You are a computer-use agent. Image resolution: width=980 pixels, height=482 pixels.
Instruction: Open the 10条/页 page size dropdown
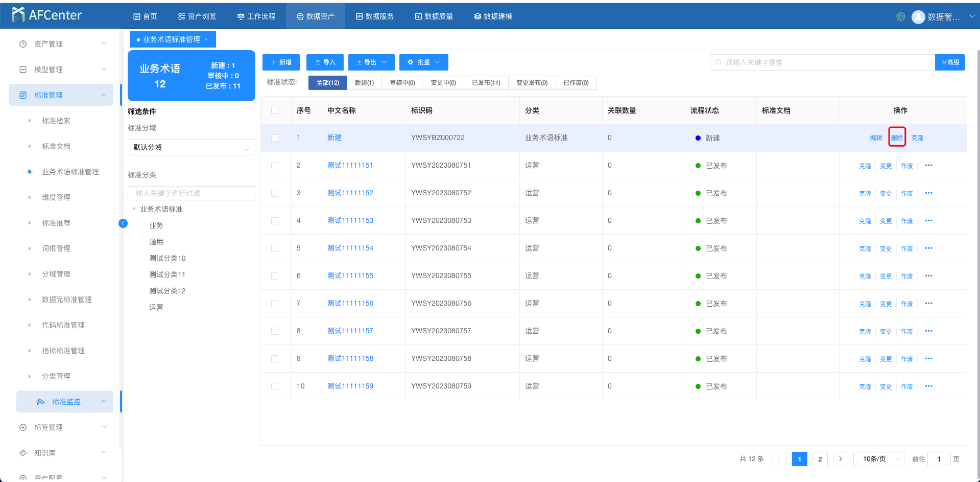click(x=879, y=459)
